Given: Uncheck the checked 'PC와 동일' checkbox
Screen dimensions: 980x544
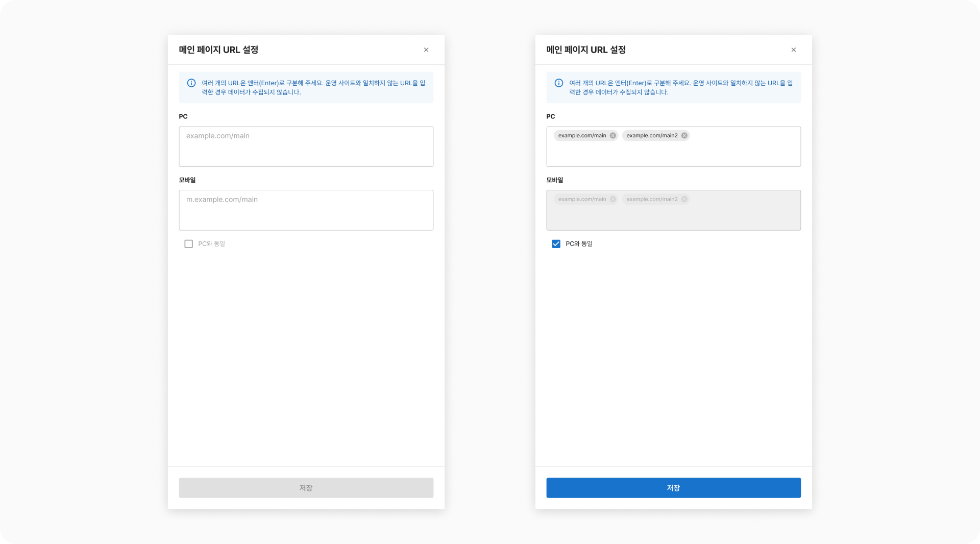Looking at the screenshot, I should pos(556,244).
